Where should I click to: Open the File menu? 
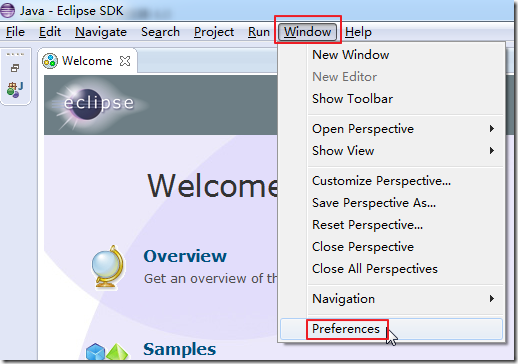pos(15,32)
